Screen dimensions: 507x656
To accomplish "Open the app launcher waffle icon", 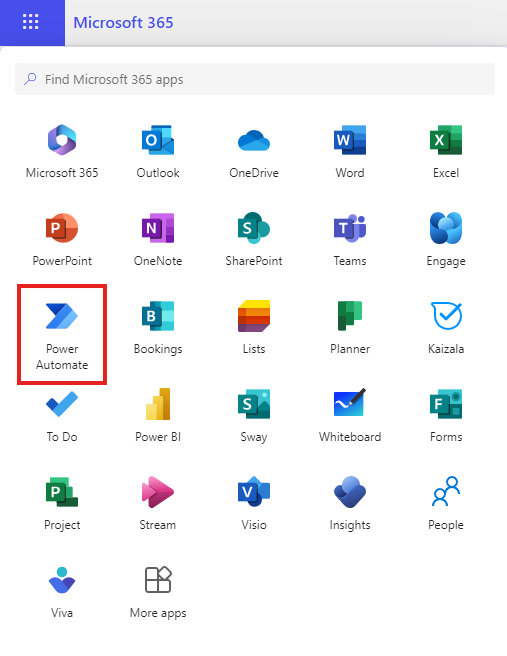I will pos(31,22).
